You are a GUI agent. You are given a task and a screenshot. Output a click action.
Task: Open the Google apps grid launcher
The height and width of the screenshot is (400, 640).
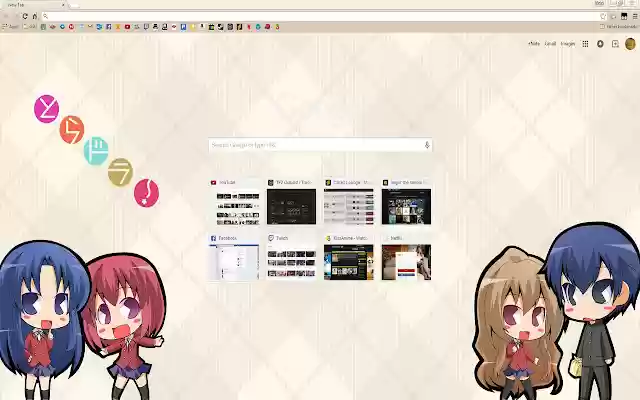pos(585,44)
